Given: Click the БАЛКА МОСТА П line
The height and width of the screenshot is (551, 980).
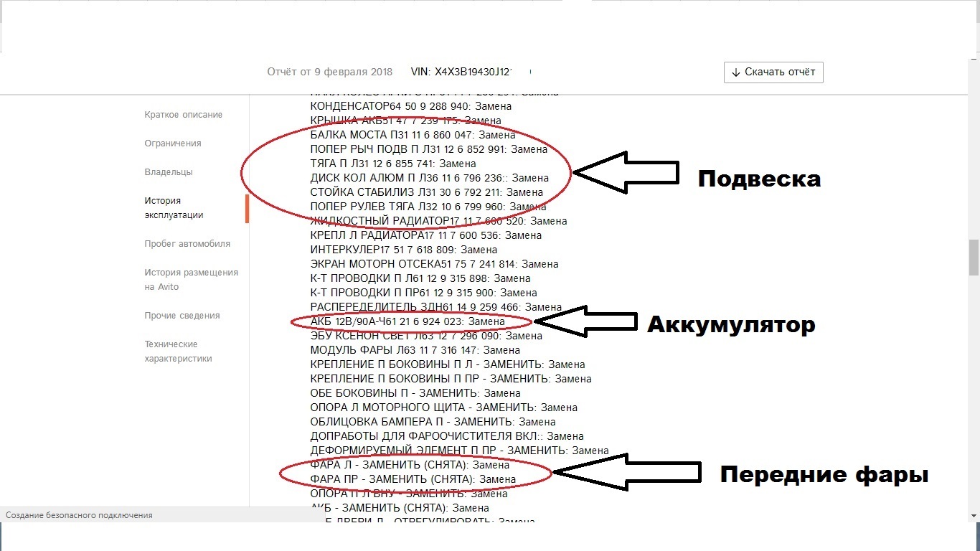Looking at the screenshot, I should [413, 135].
